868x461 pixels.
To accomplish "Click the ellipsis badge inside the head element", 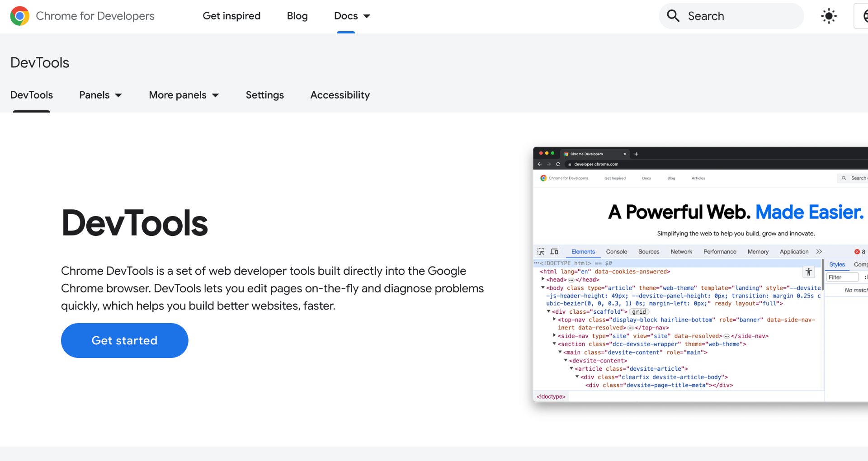I will click(x=571, y=279).
